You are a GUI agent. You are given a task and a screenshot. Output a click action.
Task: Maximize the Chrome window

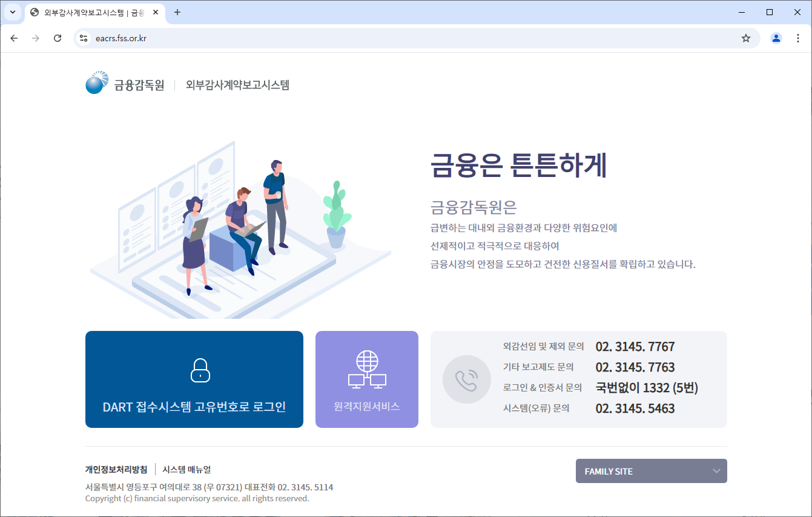point(770,12)
